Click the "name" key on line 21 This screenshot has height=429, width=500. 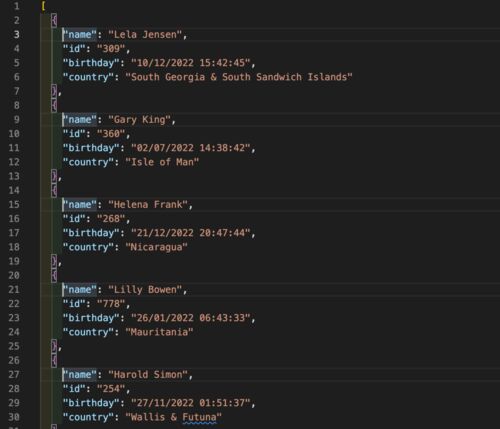pos(80,290)
